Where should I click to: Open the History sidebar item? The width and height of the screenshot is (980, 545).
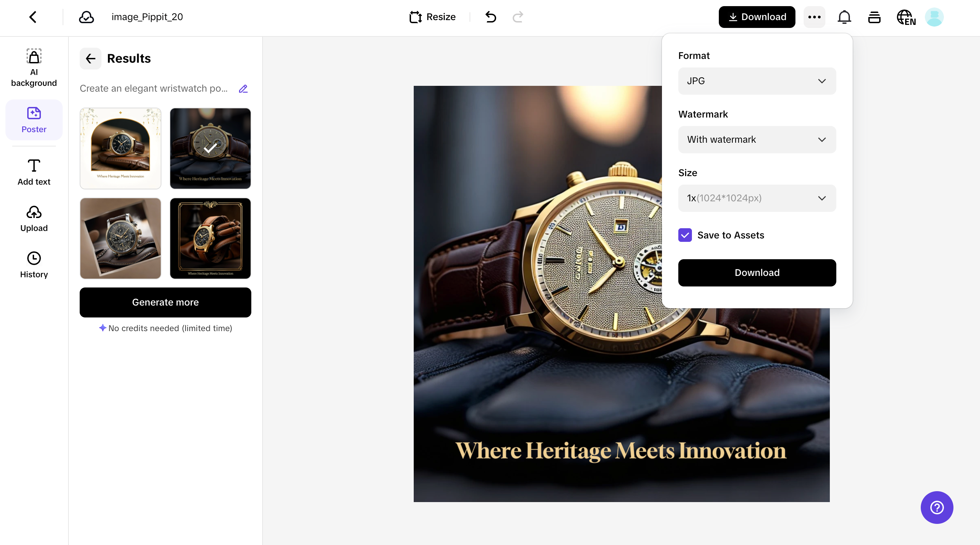point(34,265)
